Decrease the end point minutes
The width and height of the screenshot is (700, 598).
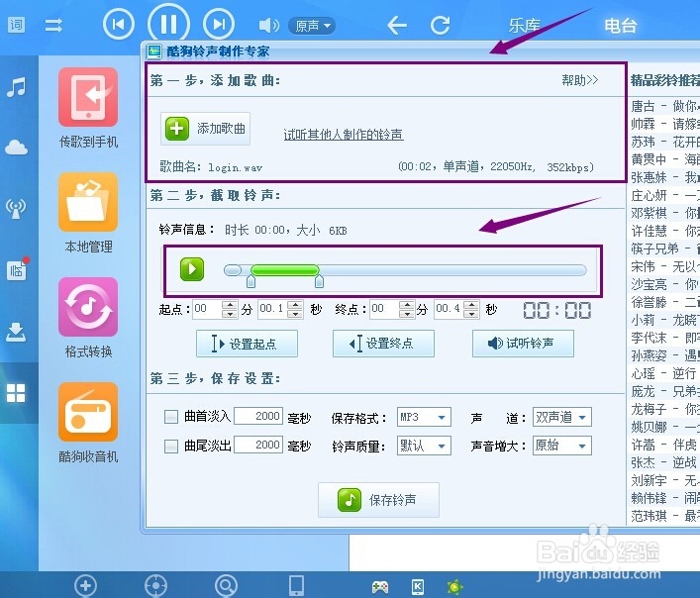pyautogui.click(x=407, y=314)
